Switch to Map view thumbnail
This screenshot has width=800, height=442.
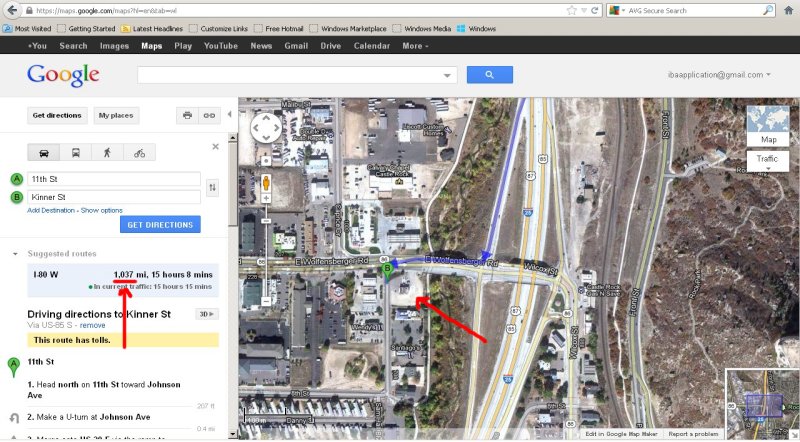pos(768,126)
